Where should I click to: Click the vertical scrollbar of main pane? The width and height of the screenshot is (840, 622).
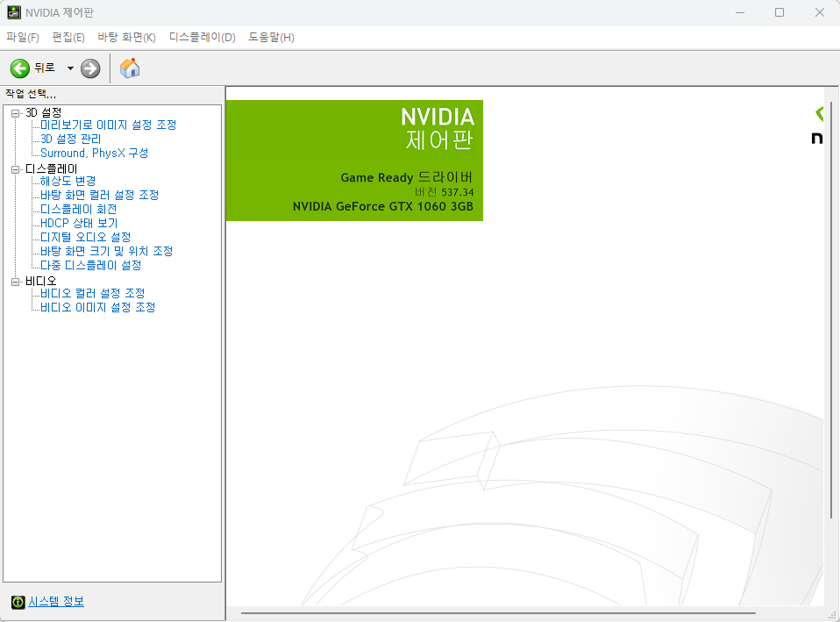click(831, 310)
